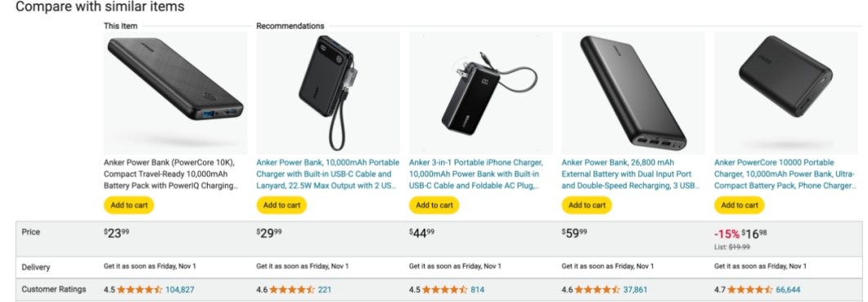View the 814 ratings count
The image size is (868, 302).
pyautogui.click(x=478, y=289)
